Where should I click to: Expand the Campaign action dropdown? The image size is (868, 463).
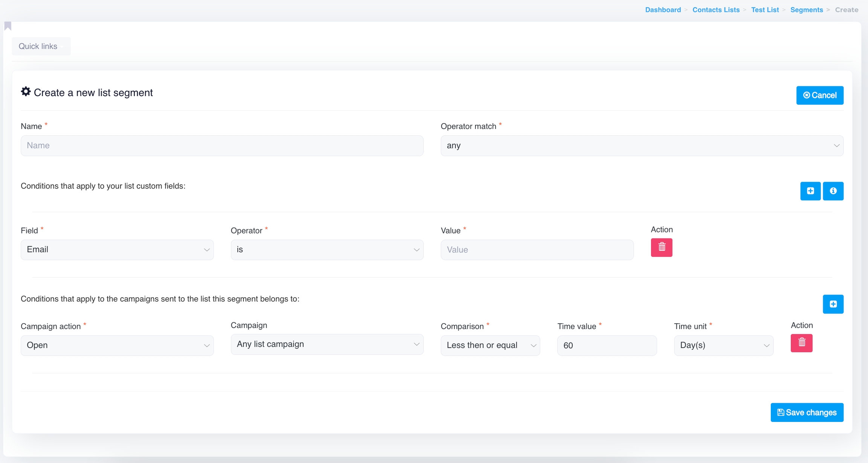pyautogui.click(x=117, y=345)
